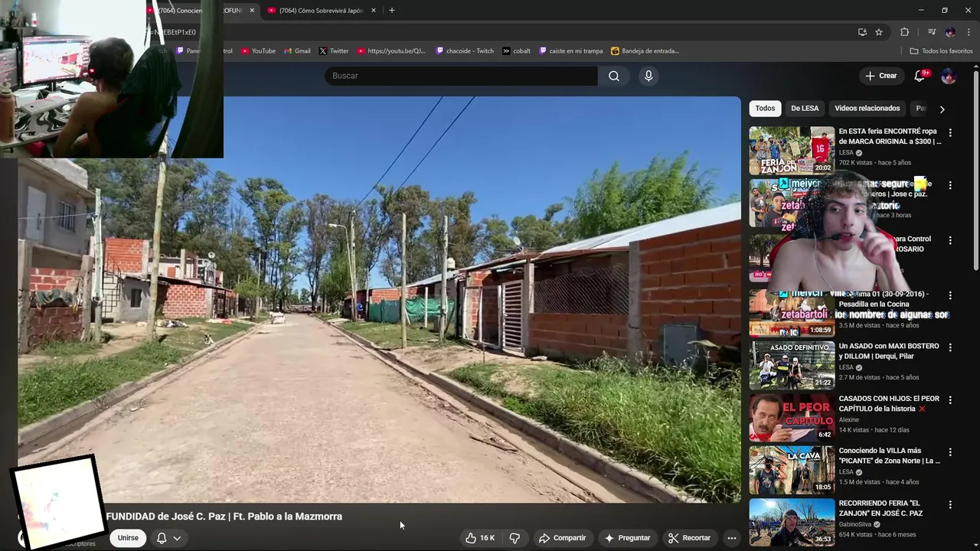Image resolution: width=980 pixels, height=551 pixels.
Task: Open 'Todos los favoritos' folder
Action: [x=941, y=51]
